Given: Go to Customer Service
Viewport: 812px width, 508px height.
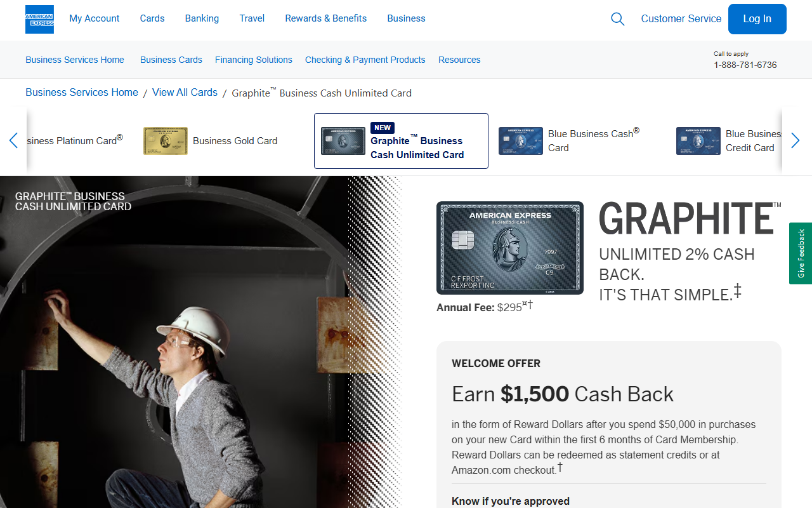Looking at the screenshot, I should 681,19.
